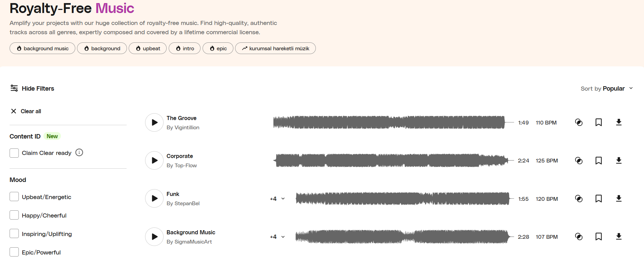Bookmark the Corporate track by Top-Flow
644x262 pixels.
point(598,160)
